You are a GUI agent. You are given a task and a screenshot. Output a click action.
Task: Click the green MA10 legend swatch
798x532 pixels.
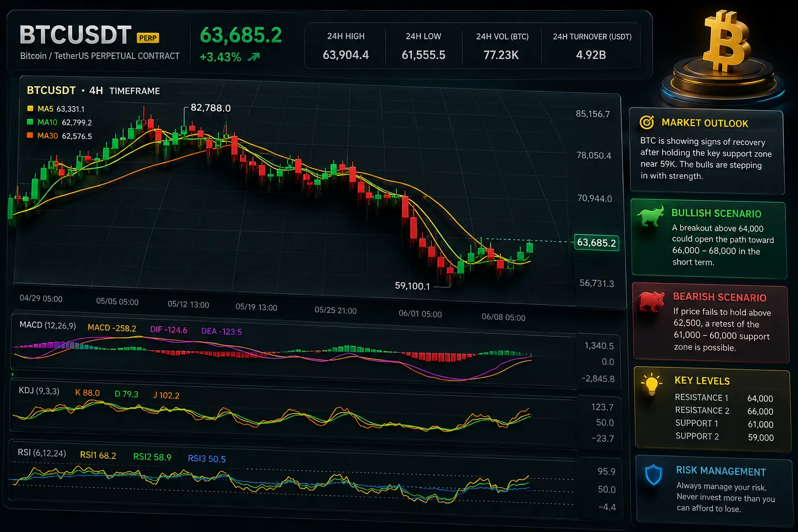[30, 122]
